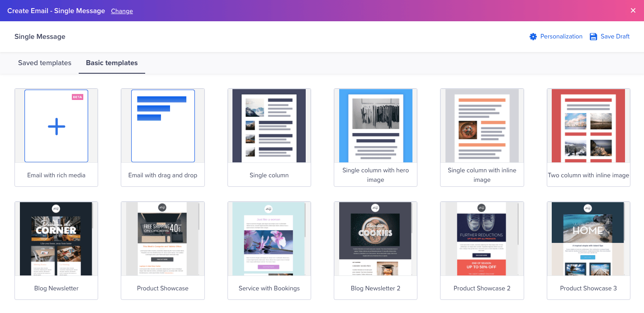Open the Blog Newsletter 2 template
Image resolution: width=644 pixels, height=313 pixels.
coord(375,239)
